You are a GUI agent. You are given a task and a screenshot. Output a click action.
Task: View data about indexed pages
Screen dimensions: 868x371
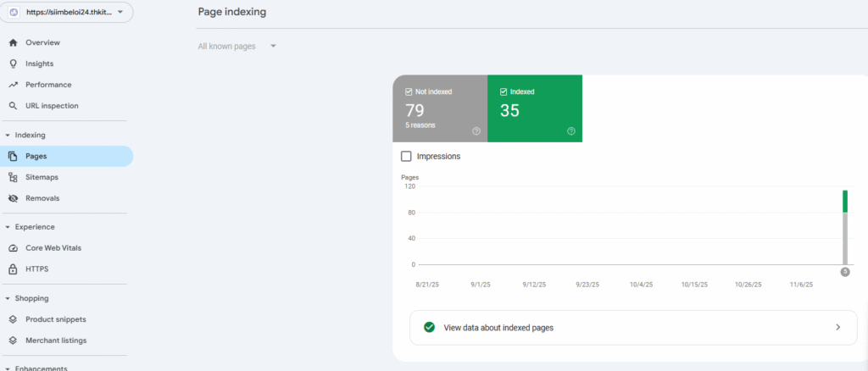point(632,327)
